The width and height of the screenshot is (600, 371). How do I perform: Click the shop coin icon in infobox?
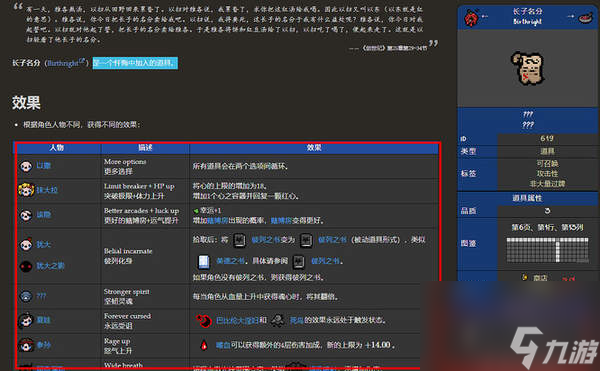tap(525, 277)
